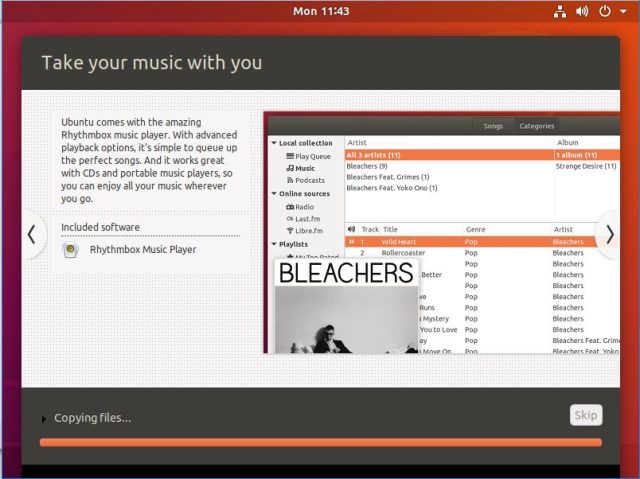This screenshot has width=640, height=479.
Task: Collapse the Online sources tree section
Action: click(274, 194)
